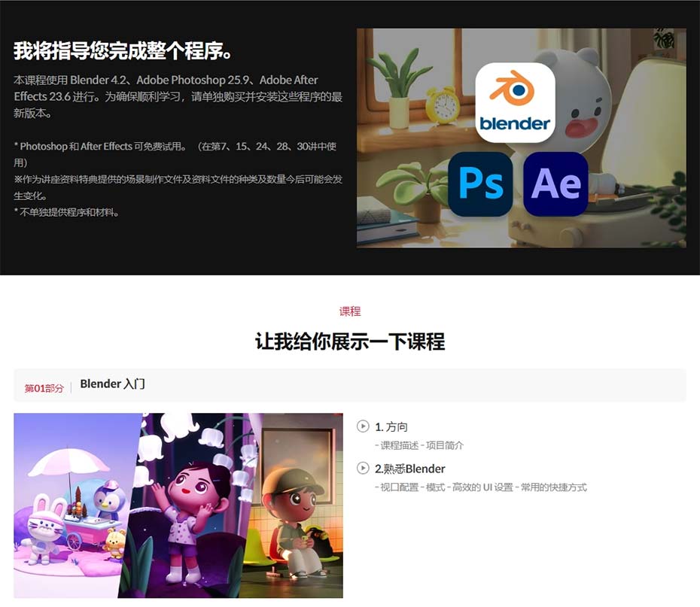Open lesson title 1. 方向
The image size is (700, 607).
pyautogui.click(x=391, y=426)
